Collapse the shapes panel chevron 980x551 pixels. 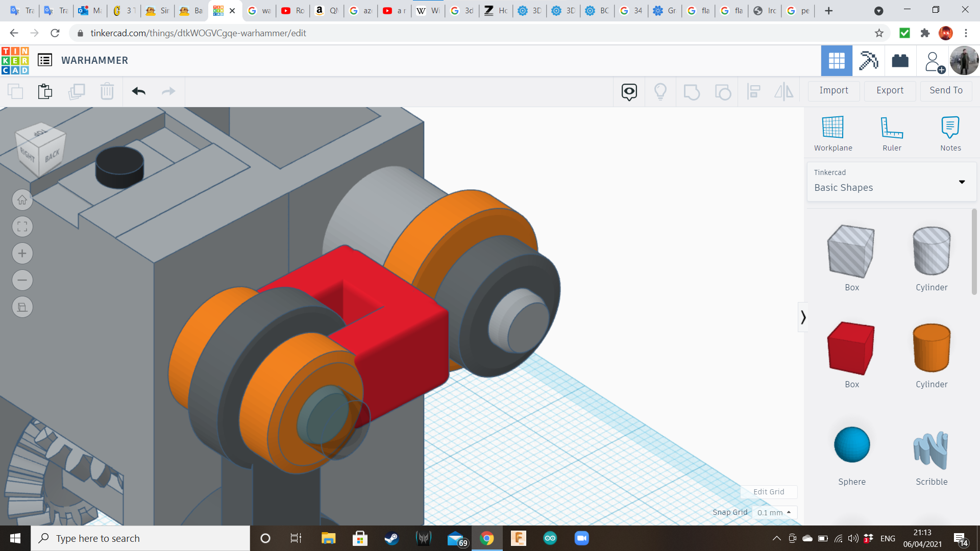(803, 317)
